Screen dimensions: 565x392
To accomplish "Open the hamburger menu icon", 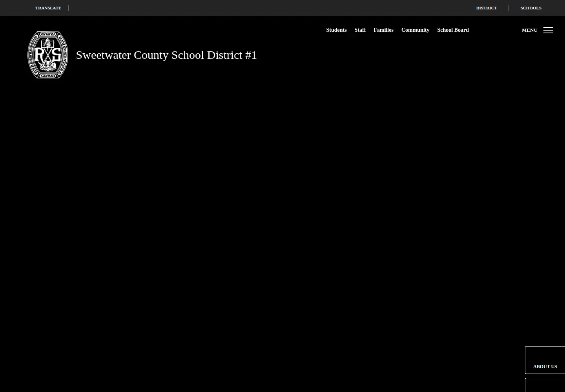I will [x=548, y=30].
